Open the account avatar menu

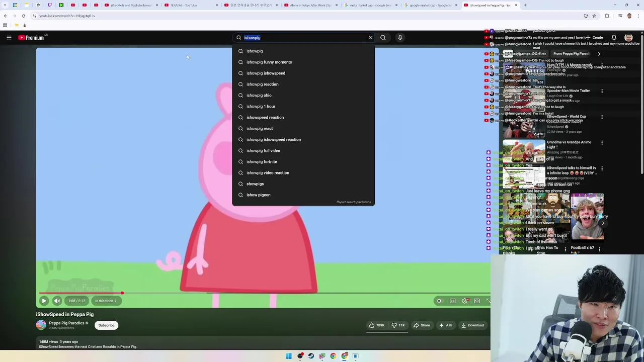pos(628,38)
